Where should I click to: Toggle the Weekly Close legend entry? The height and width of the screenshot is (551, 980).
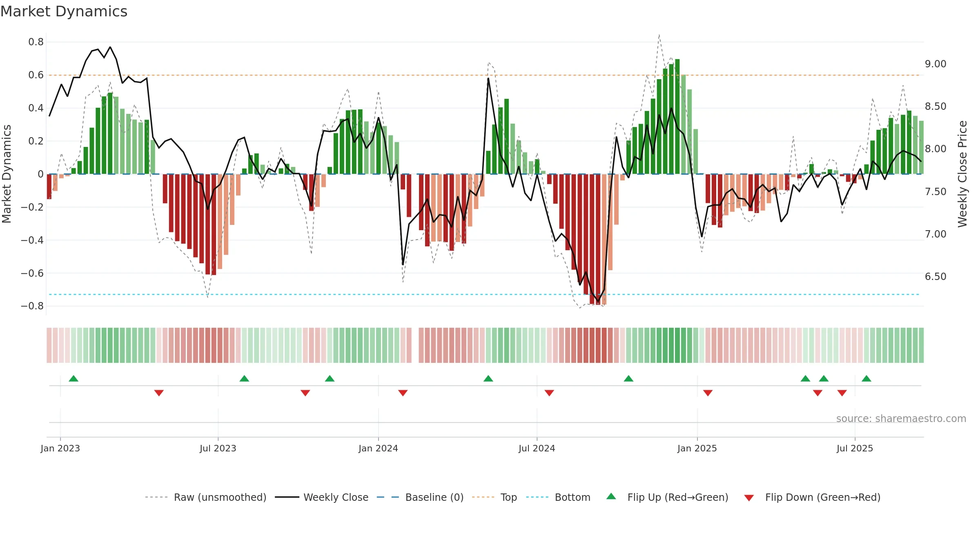pyautogui.click(x=322, y=497)
